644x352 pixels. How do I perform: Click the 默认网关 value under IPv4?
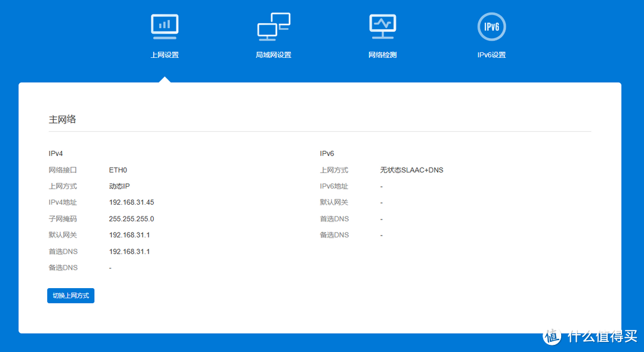click(x=129, y=235)
